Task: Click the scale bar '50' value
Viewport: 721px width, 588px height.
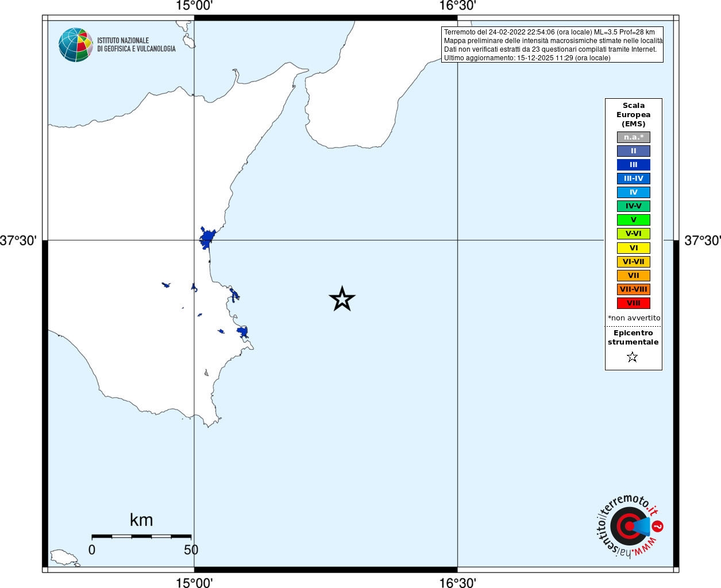Action: [191, 550]
